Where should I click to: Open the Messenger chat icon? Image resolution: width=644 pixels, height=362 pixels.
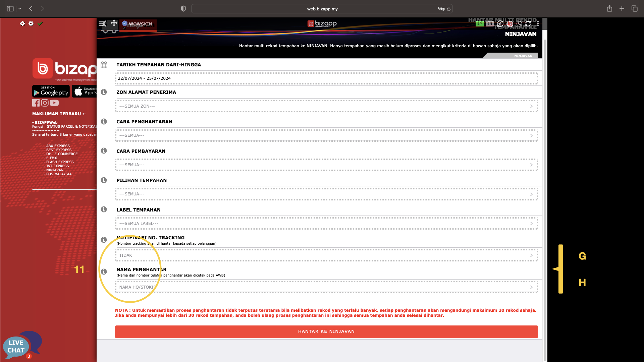click(x=500, y=24)
